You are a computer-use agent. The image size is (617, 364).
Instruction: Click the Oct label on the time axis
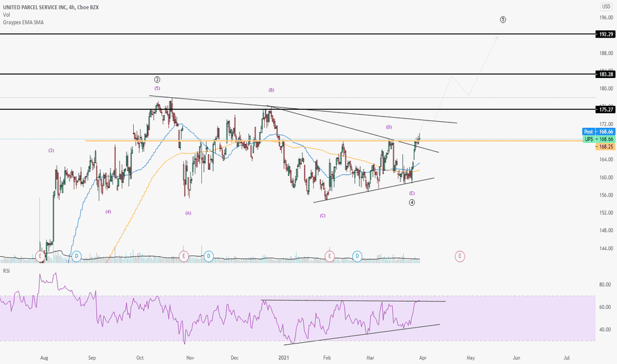point(140,357)
